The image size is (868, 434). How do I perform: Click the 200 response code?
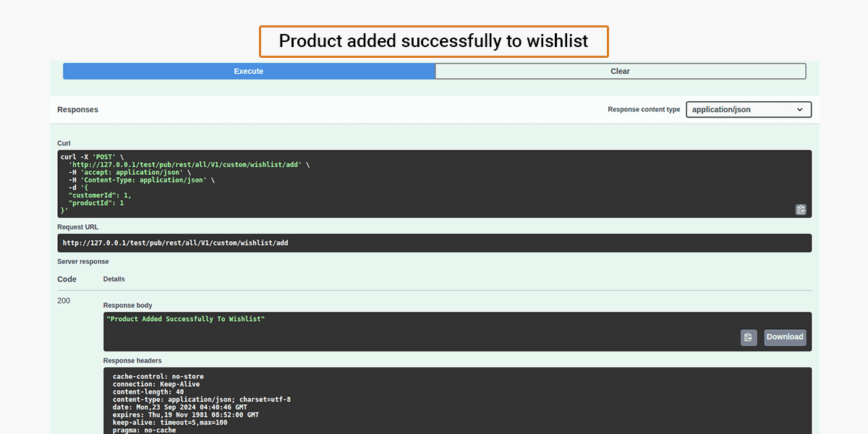[x=64, y=301]
